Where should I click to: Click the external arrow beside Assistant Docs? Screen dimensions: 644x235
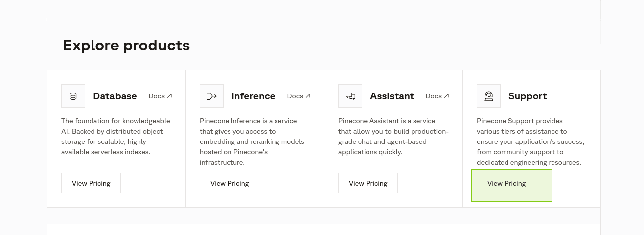(446, 96)
